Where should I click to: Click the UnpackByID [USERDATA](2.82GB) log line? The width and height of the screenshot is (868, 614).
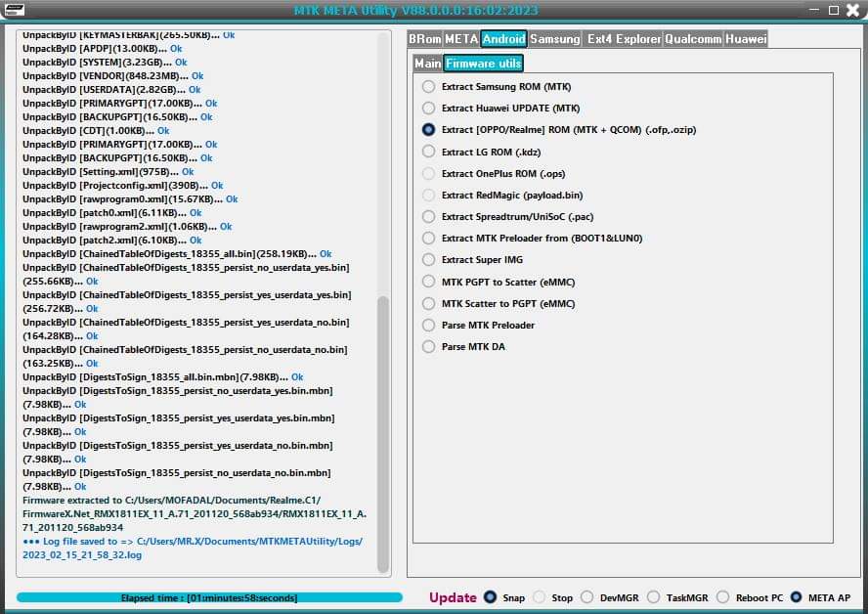click(111, 90)
